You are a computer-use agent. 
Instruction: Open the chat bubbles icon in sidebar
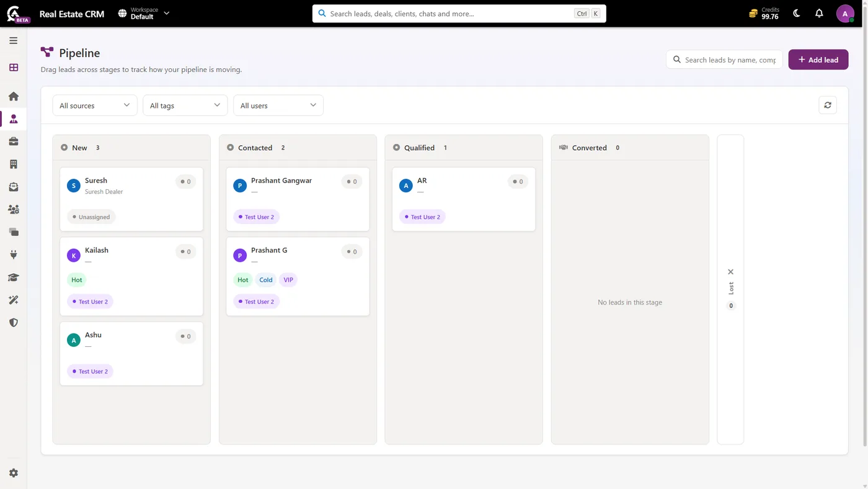pos(14,232)
